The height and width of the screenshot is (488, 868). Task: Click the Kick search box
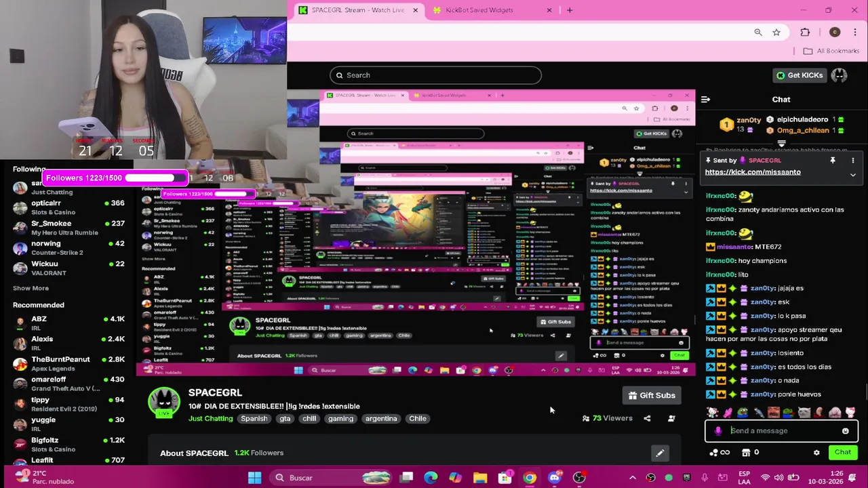435,75
